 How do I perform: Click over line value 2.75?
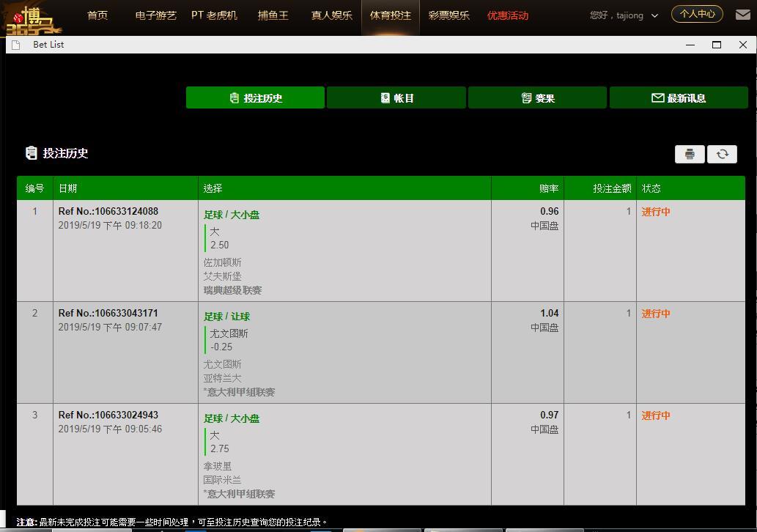click(x=220, y=449)
